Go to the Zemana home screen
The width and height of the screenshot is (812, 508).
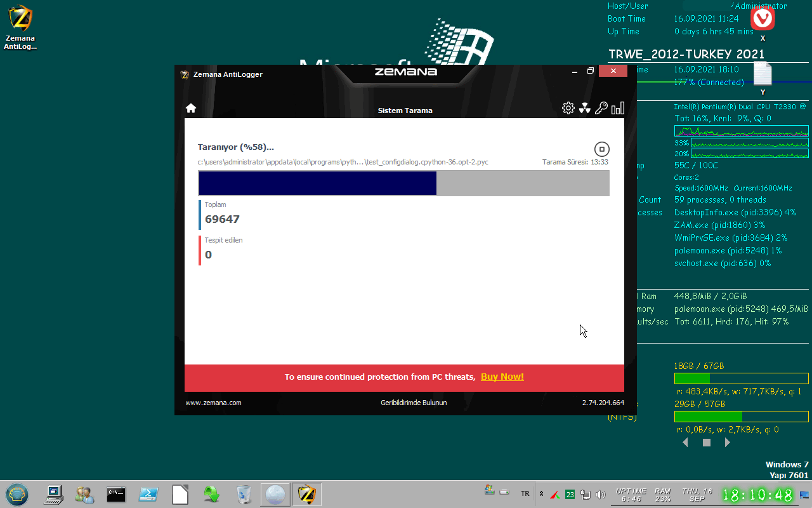pyautogui.click(x=191, y=108)
